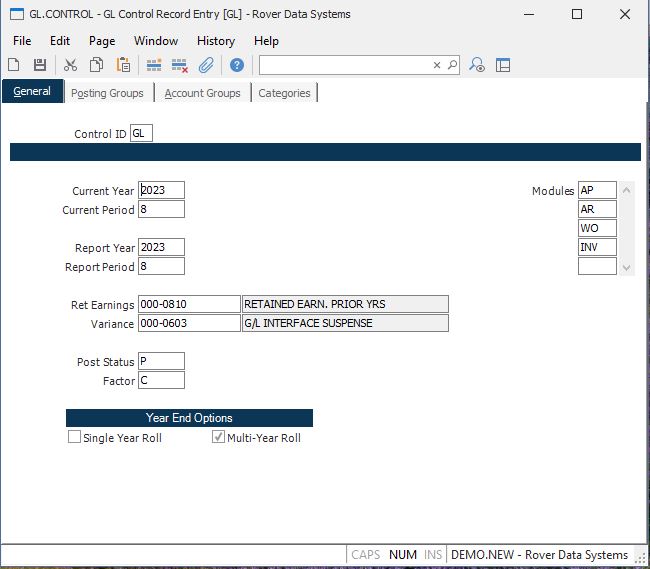Click the Copy icon in the toolbar
This screenshot has width=650, height=569.
[97, 65]
